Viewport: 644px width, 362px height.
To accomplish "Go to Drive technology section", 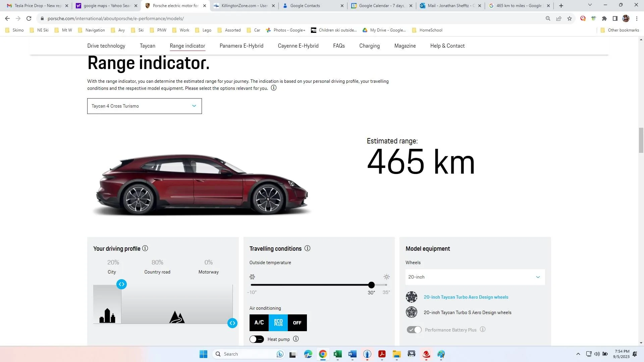I will pos(106,46).
